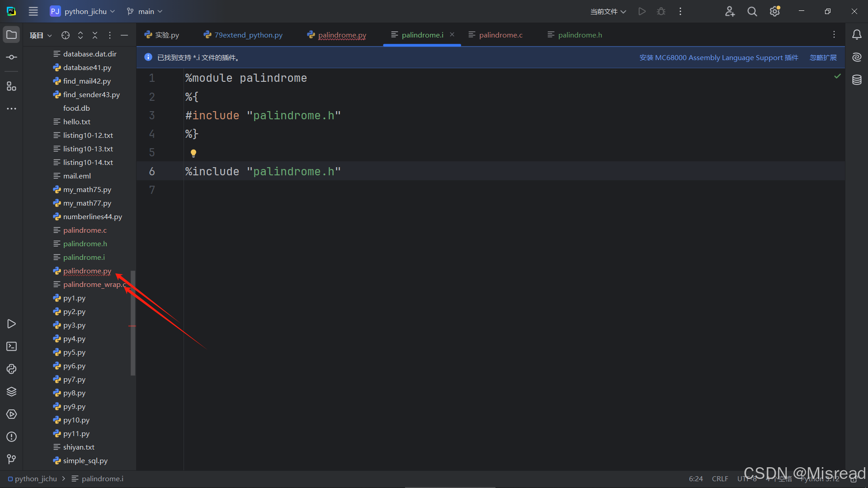Open the Python Console icon
The image size is (868, 488).
(12, 369)
